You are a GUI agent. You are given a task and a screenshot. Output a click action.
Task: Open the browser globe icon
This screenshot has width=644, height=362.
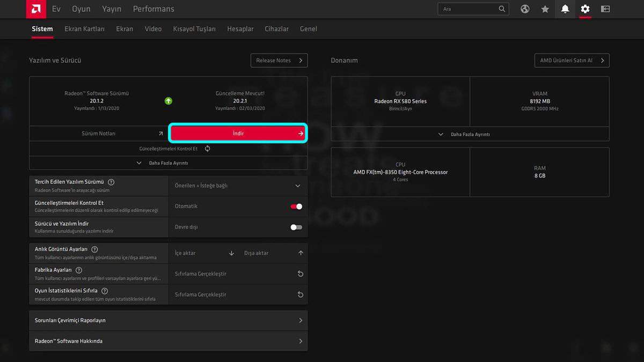pos(524,9)
